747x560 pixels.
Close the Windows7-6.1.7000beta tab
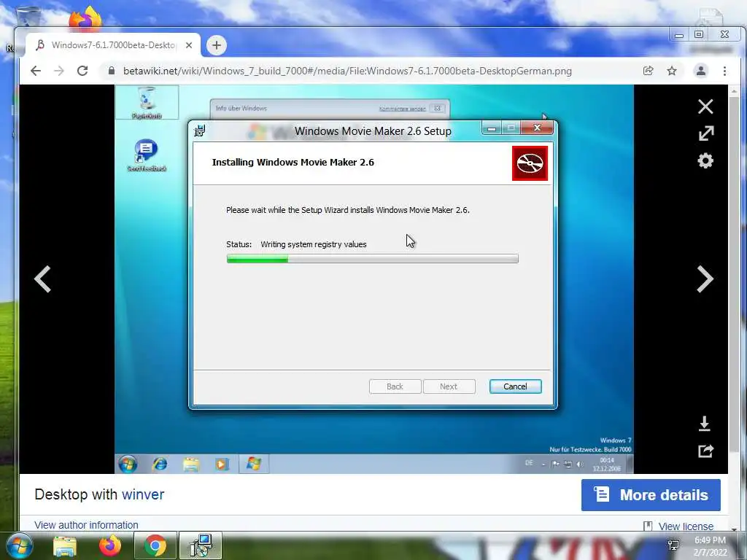point(189,45)
